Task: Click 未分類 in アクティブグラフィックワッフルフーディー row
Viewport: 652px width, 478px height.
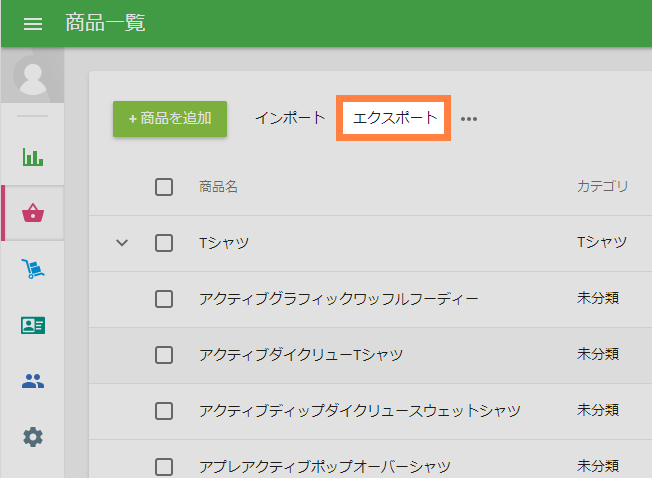Action: point(598,298)
